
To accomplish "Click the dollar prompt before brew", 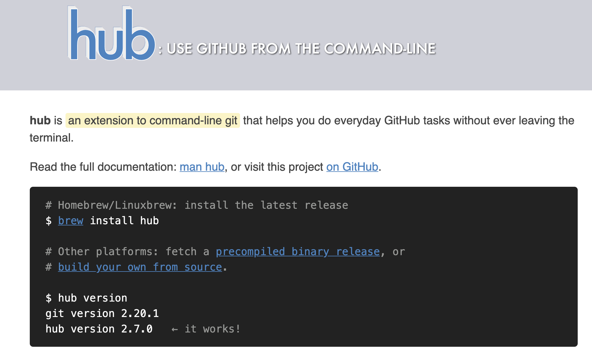I will [x=49, y=221].
